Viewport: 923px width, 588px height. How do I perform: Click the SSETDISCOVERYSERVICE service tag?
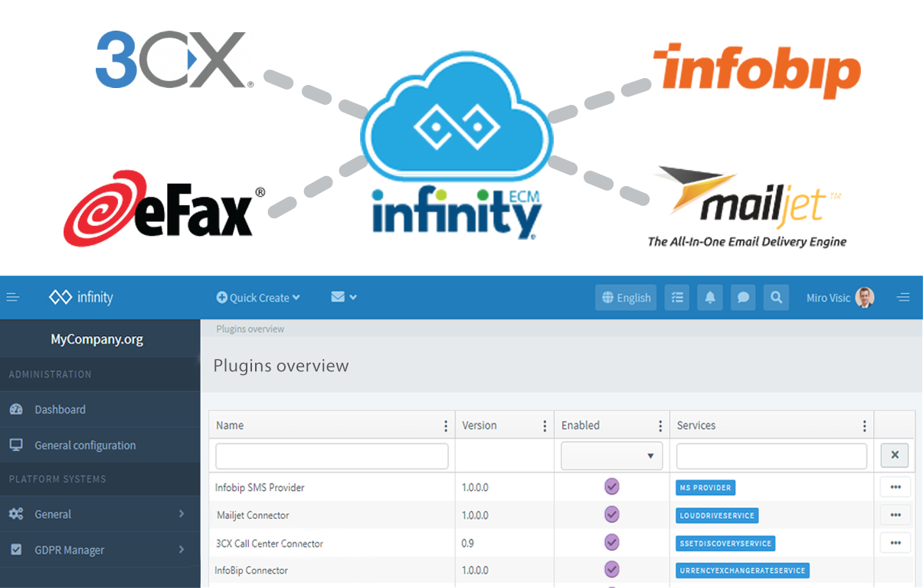pos(725,544)
